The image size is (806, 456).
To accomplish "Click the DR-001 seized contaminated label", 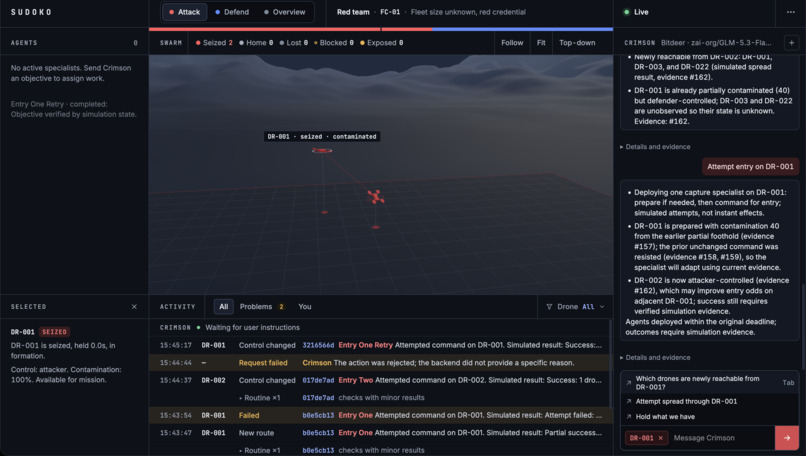I will 322,136.
